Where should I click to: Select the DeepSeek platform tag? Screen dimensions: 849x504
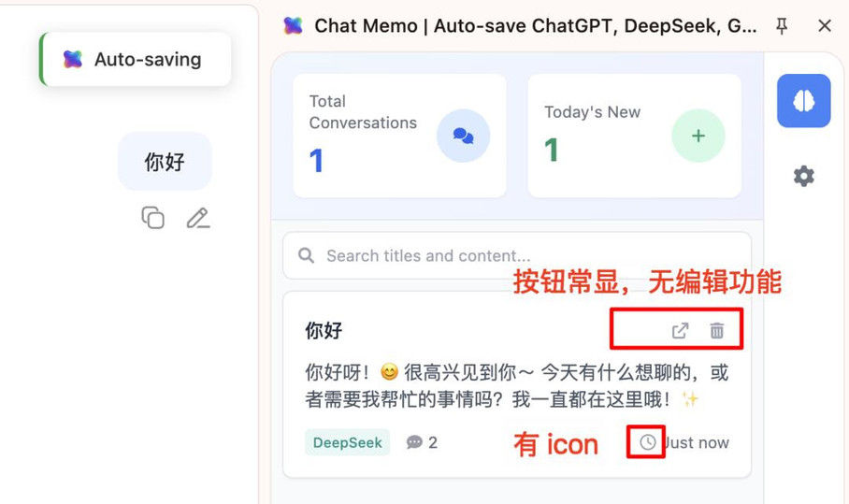tap(347, 442)
